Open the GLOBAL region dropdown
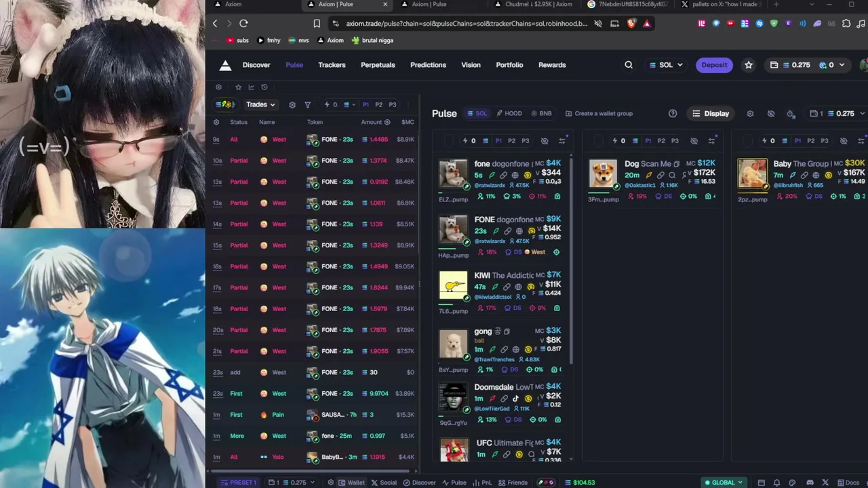This screenshot has width=868, height=488. [x=724, y=483]
